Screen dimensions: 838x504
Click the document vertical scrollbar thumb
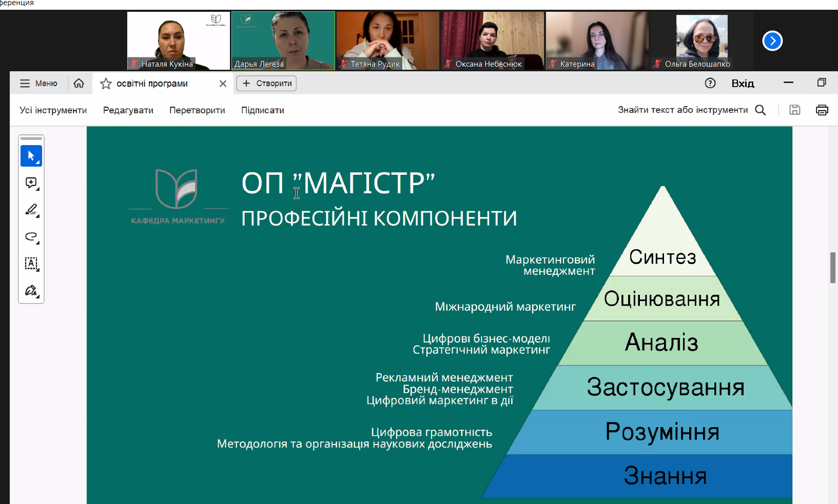[833, 267]
